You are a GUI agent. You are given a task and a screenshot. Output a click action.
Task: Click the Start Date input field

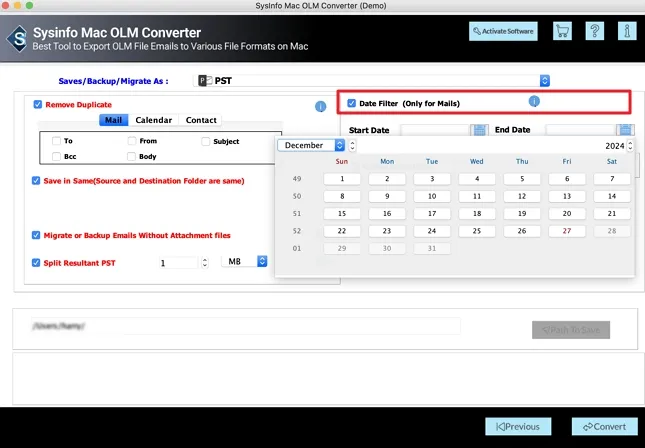435,130
